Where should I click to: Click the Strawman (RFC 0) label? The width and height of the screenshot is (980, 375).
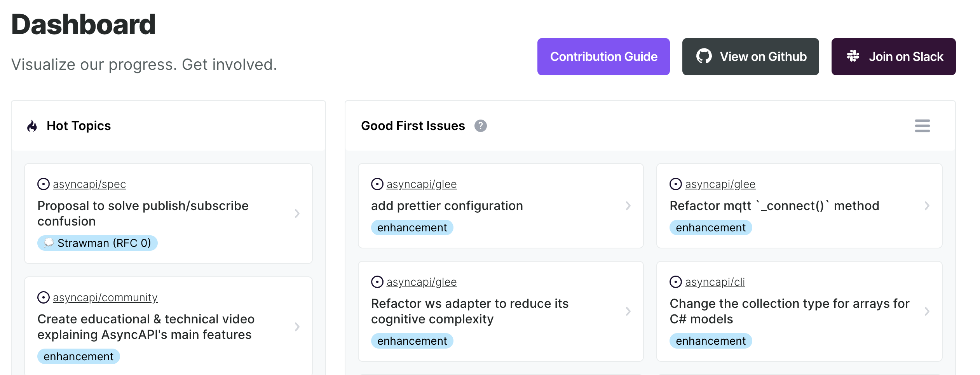coord(97,243)
